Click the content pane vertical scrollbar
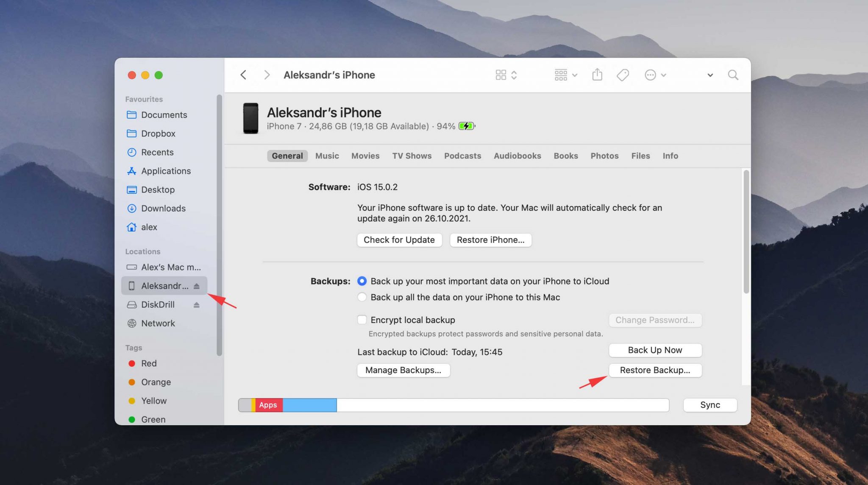The image size is (868, 485). click(x=746, y=231)
